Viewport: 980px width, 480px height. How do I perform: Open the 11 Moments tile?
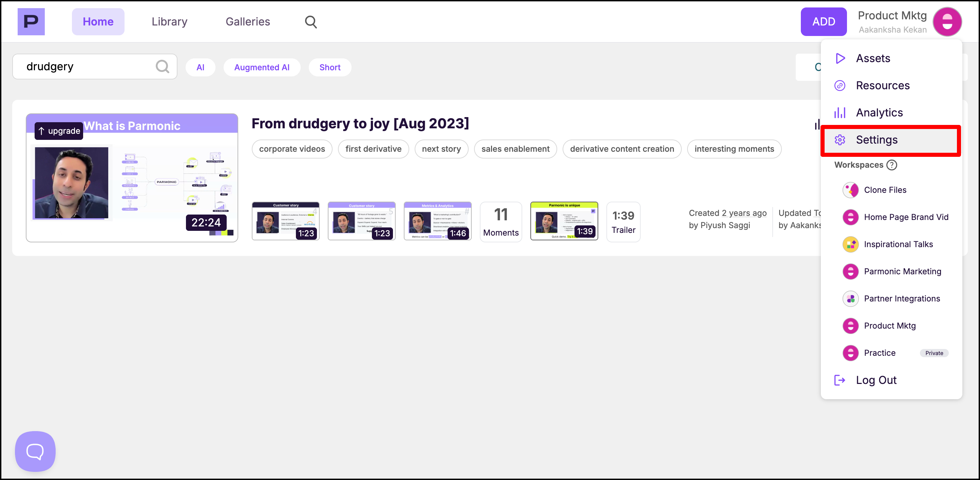tap(500, 222)
